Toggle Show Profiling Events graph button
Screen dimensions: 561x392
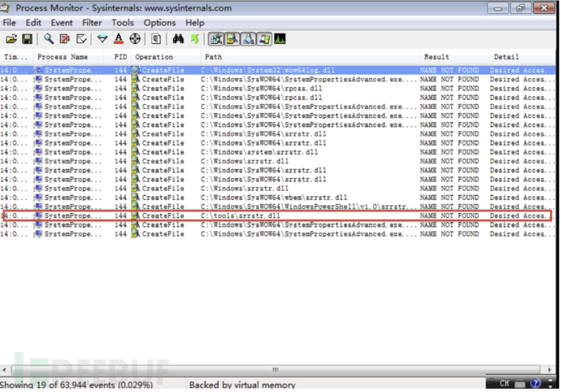coord(280,39)
